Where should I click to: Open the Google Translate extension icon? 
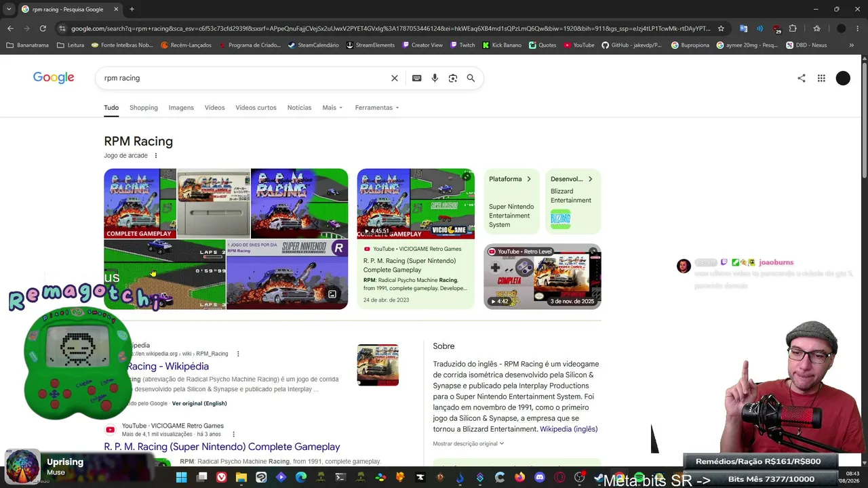pos(744,28)
